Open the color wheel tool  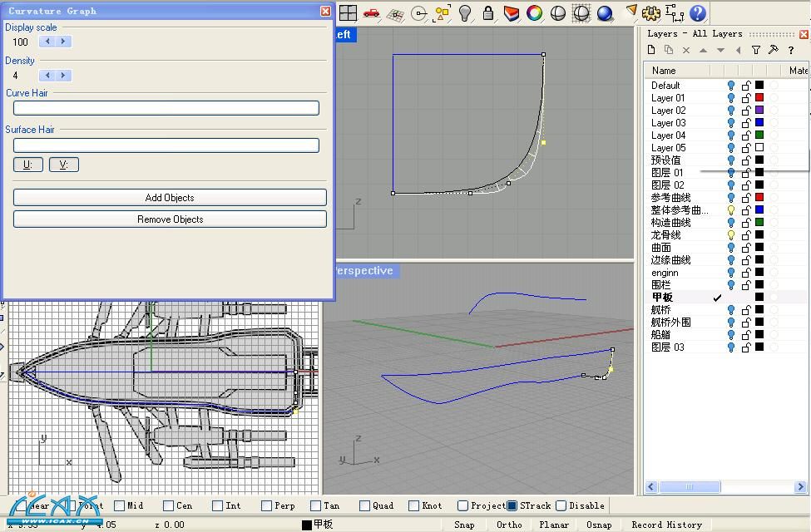click(535, 12)
